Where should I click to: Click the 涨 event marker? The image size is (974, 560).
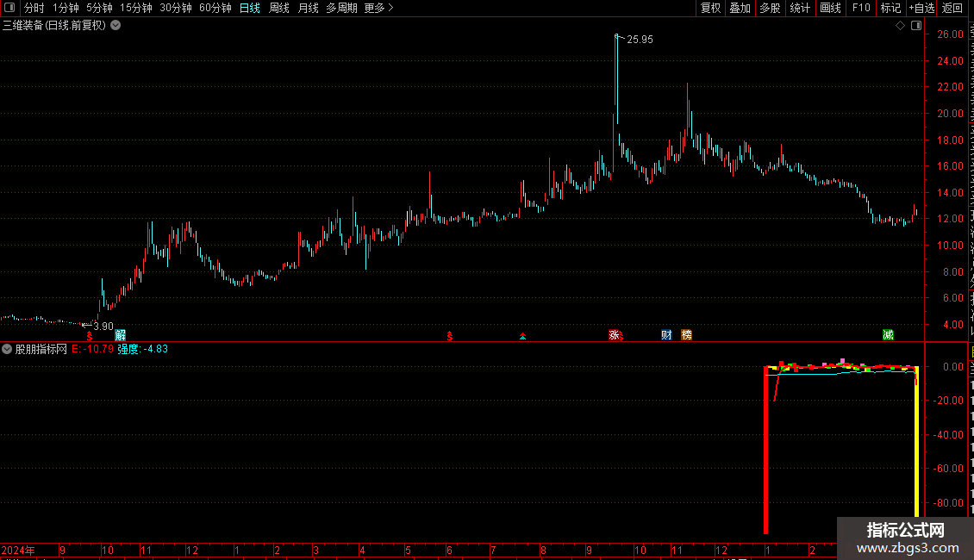pos(614,335)
